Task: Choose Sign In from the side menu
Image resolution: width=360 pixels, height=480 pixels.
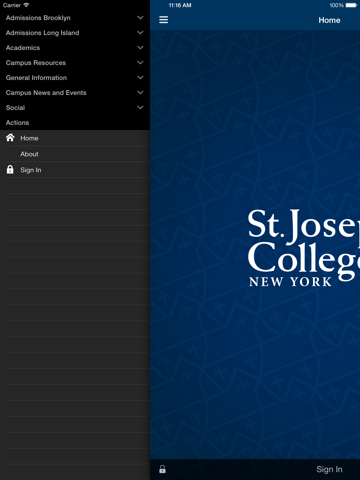Action: pyautogui.click(x=31, y=170)
